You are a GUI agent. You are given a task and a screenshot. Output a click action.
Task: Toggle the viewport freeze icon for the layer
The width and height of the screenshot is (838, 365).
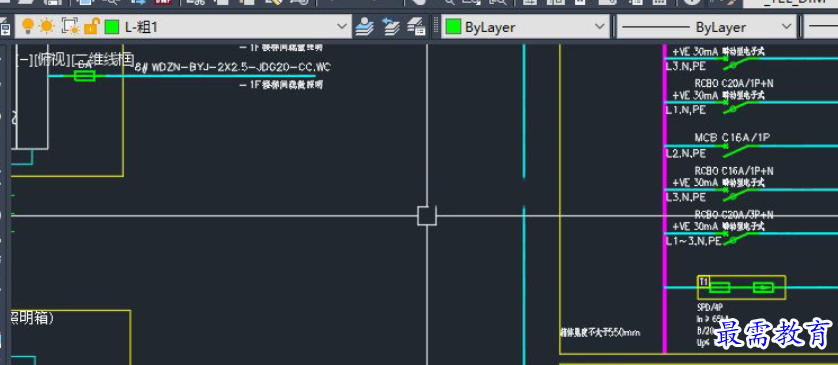pos(70,26)
